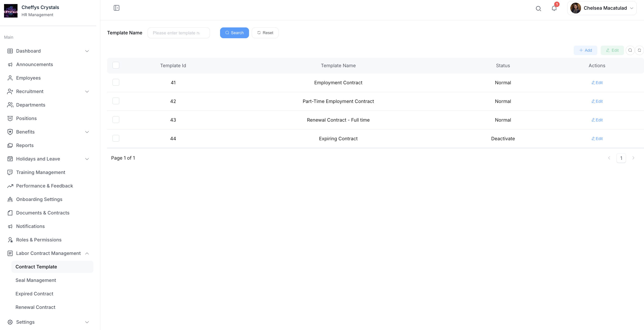The width and height of the screenshot is (644, 330).
Task: Check the Expiring Contract row checkbox
Action: pos(116,138)
